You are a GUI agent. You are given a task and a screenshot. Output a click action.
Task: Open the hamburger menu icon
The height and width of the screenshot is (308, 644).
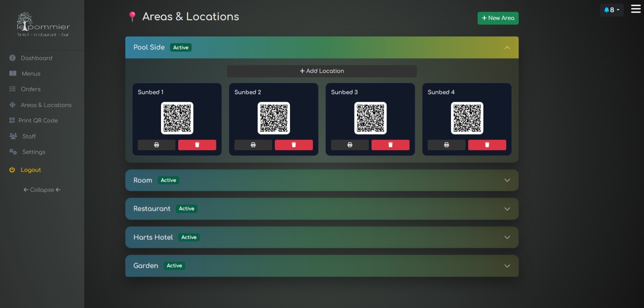coord(636,9)
